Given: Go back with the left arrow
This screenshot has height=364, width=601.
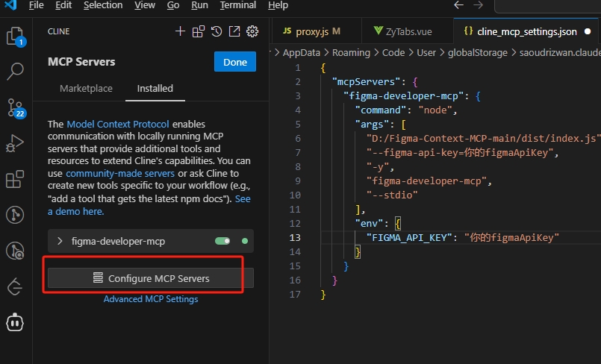Looking at the screenshot, I should (x=459, y=5).
